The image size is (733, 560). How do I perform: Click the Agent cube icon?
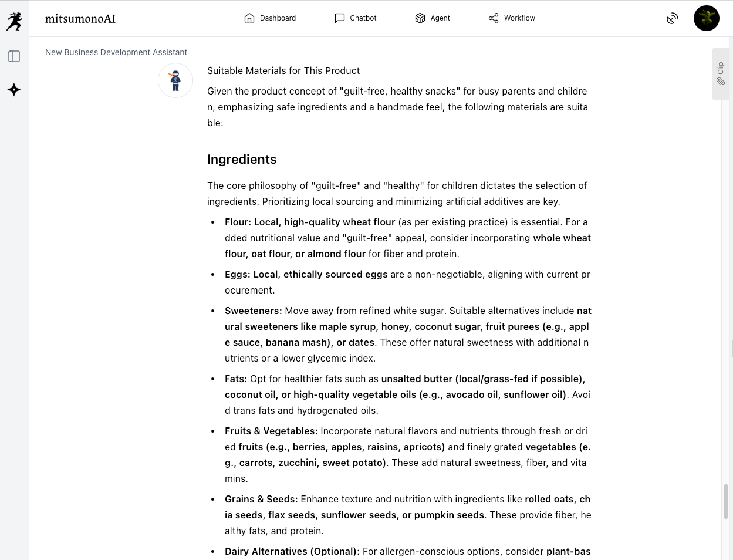(x=420, y=18)
